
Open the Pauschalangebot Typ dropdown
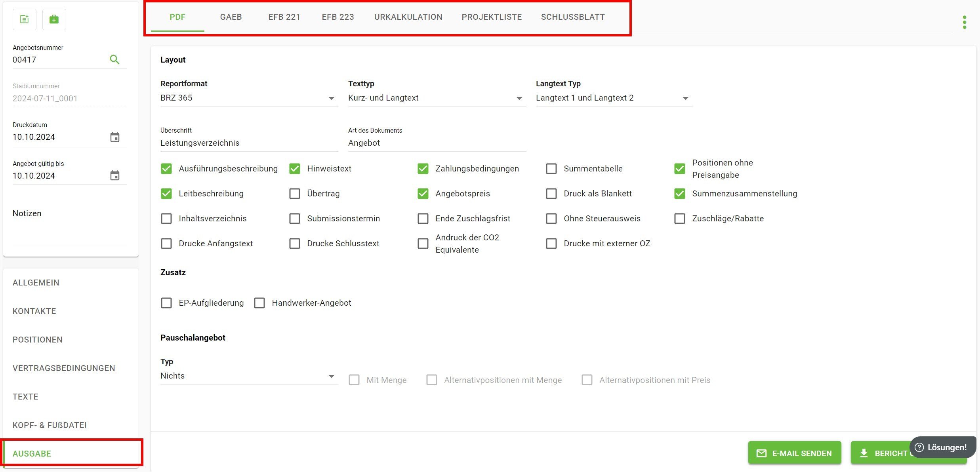point(248,376)
